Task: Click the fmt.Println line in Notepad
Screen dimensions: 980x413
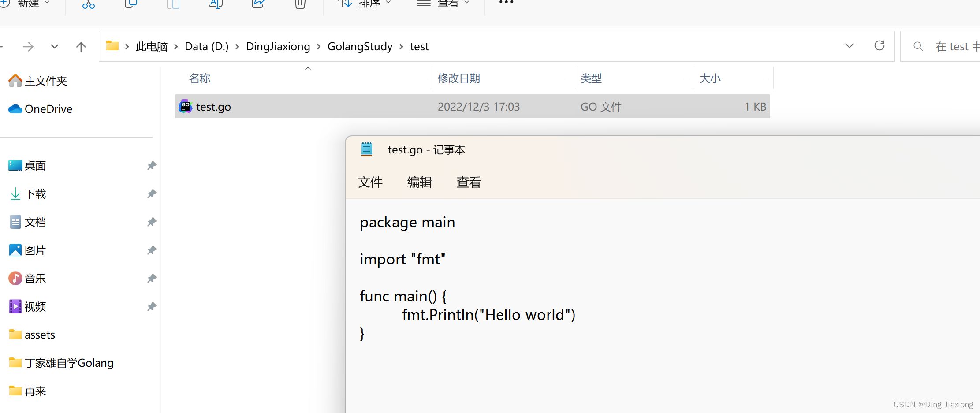Action: click(x=488, y=315)
